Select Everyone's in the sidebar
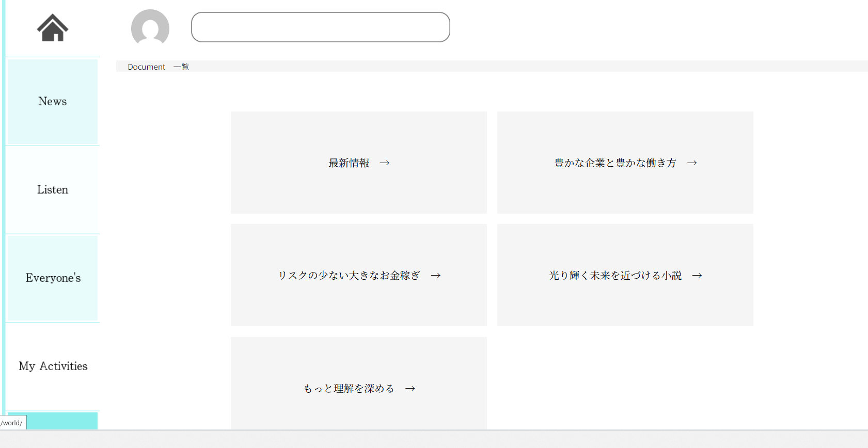868x448 pixels. coord(53,278)
